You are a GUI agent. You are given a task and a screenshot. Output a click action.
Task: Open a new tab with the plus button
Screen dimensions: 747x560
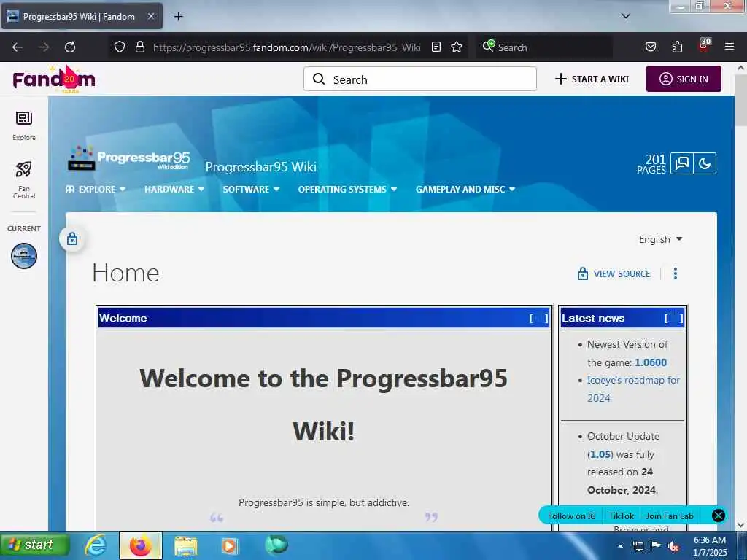(178, 17)
